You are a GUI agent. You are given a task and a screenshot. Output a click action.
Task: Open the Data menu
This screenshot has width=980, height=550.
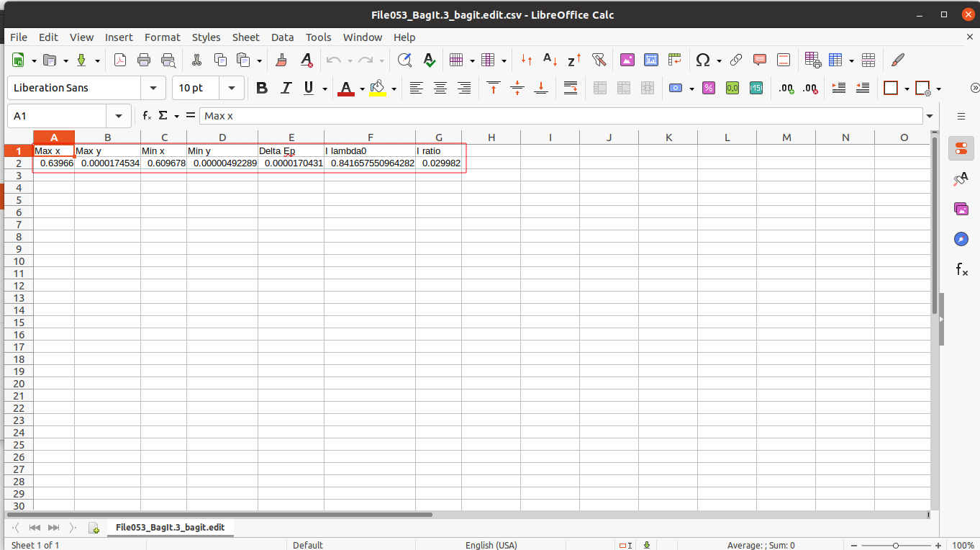pyautogui.click(x=282, y=37)
